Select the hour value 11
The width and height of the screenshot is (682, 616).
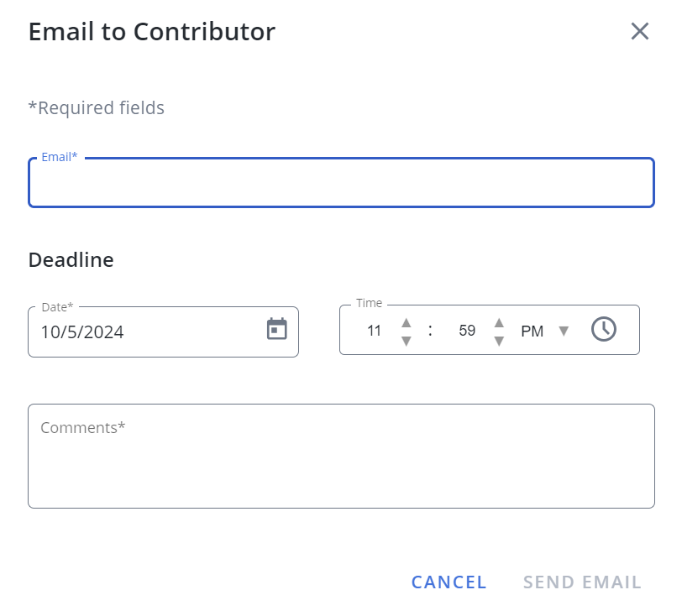tap(374, 331)
